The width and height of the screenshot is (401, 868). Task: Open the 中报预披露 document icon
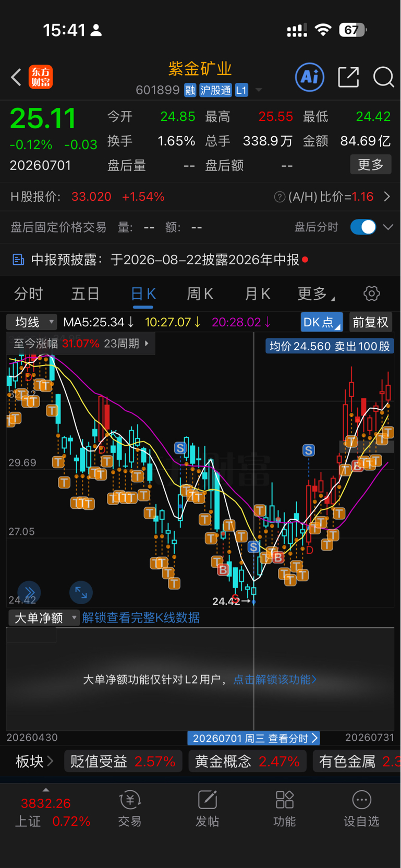[x=18, y=259]
